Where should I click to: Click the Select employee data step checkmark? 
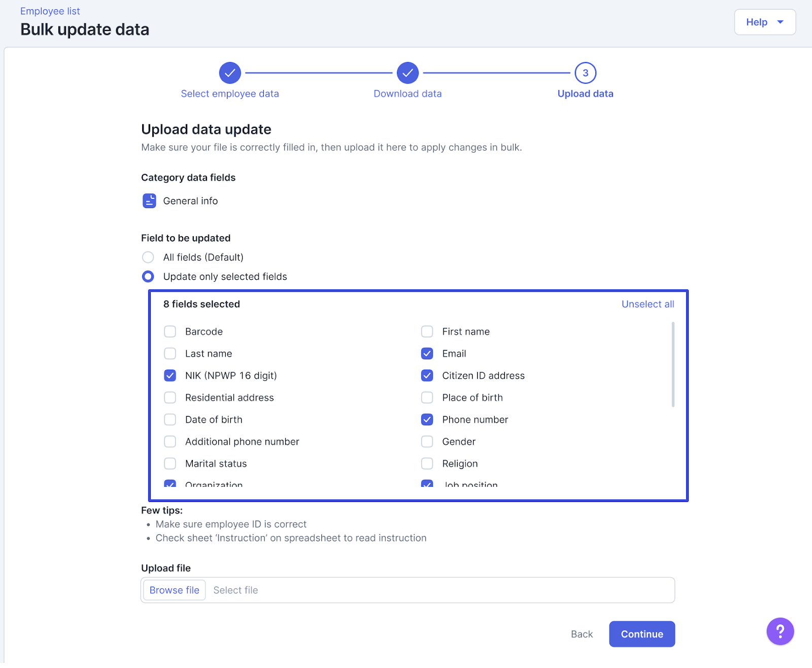tap(230, 73)
